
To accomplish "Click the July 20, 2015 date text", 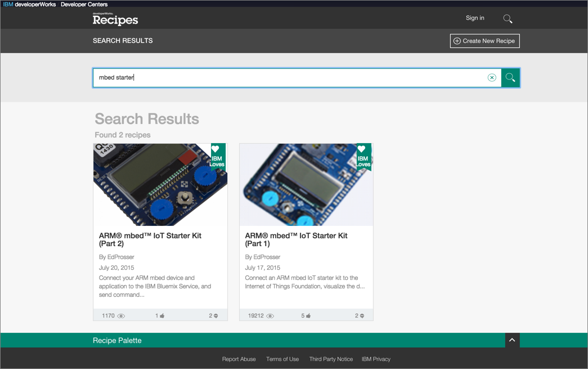I will coord(116,268).
